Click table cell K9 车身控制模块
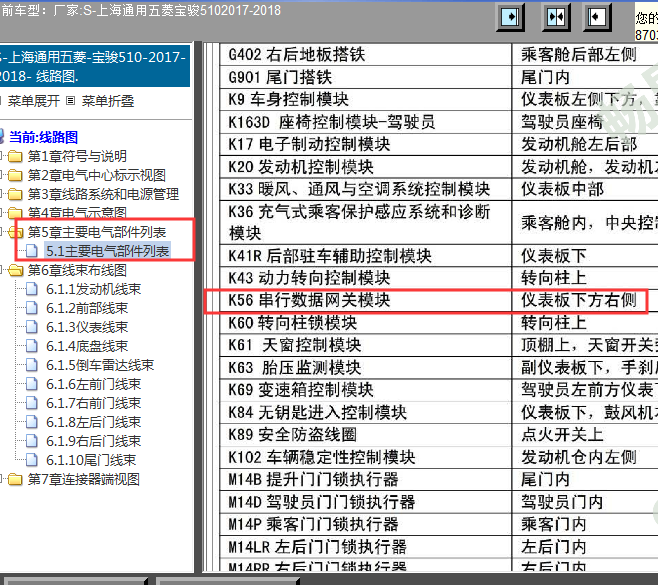 tap(366, 100)
